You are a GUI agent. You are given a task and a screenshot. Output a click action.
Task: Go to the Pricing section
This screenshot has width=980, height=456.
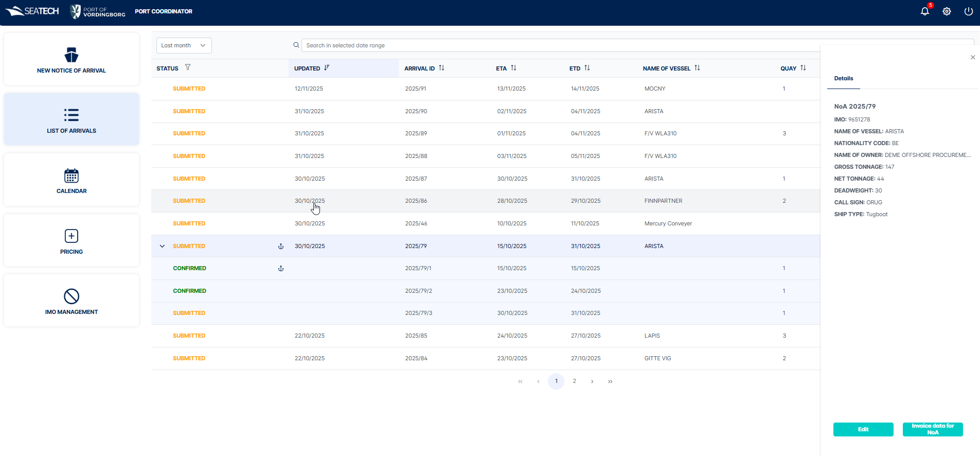[72, 241]
